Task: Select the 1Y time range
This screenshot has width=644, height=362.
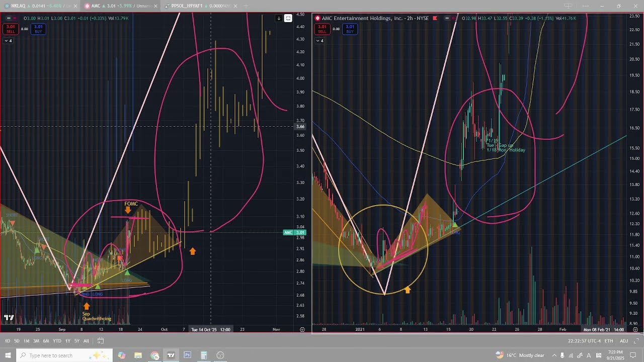Action: point(67,341)
